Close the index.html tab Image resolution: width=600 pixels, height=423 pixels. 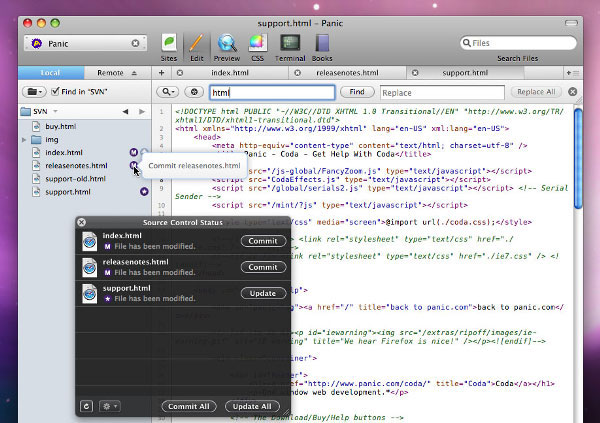click(180, 73)
